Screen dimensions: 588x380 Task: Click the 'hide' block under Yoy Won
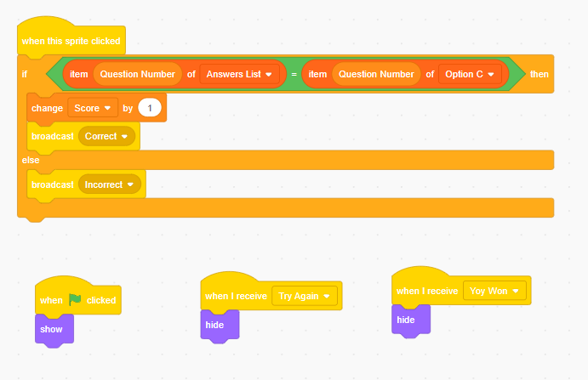pyautogui.click(x=411, y=320)
